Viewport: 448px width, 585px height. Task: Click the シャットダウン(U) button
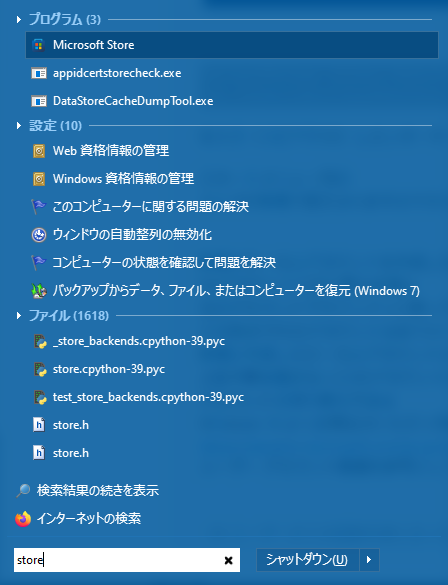[307, 560]
